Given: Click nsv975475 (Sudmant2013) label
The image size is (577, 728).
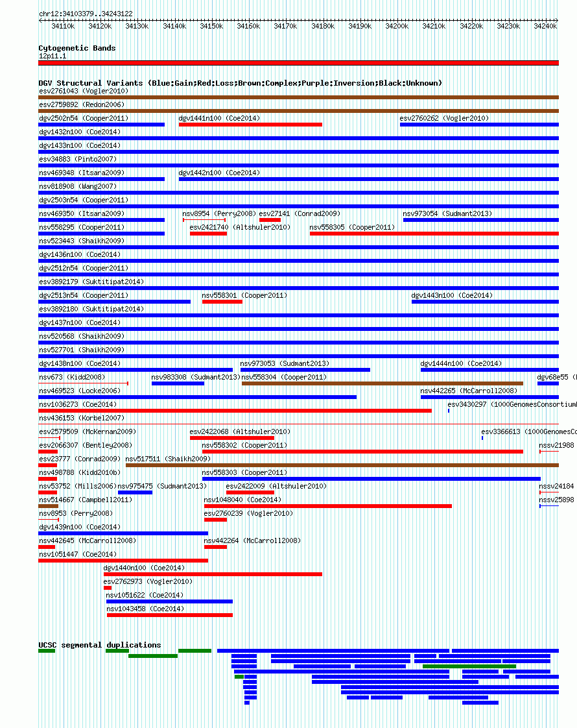Looking at the screenshot, I should pos(162,486).
